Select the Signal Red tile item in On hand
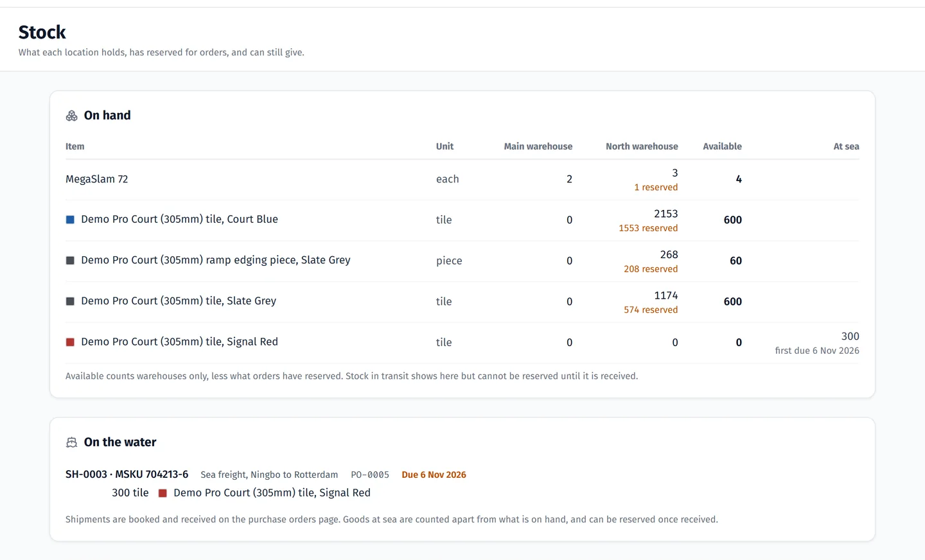Image resolution: width=925 pixels, height=560 pixels. [x=179, y=342]
